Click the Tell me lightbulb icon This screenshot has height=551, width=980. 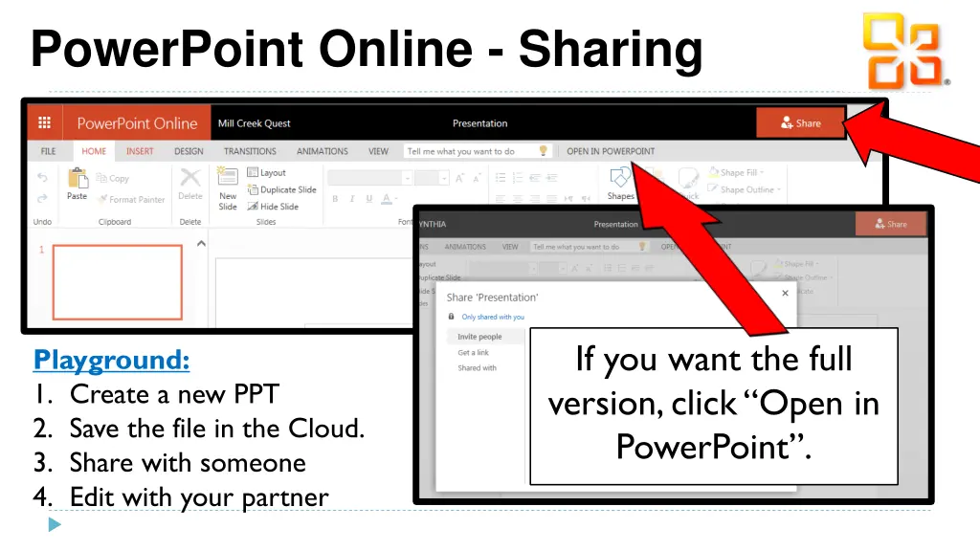coord(544,150)
